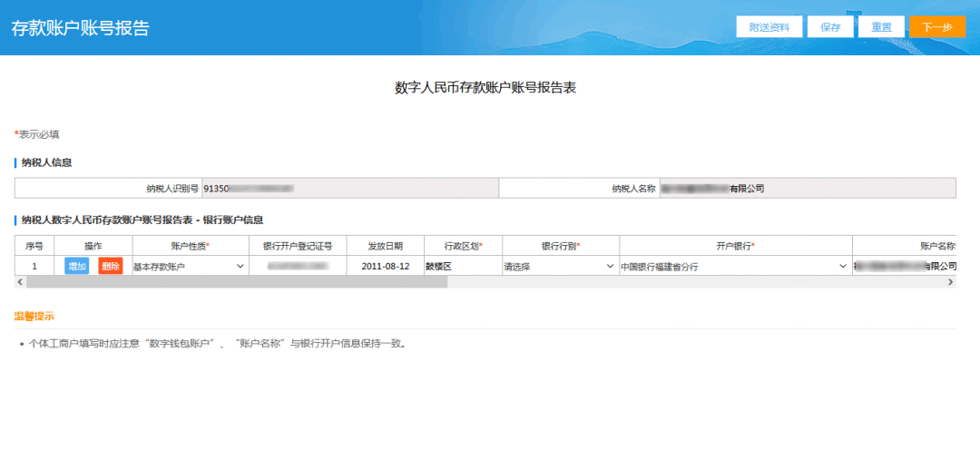Click row number 1 cell

[x=34, y=266]
